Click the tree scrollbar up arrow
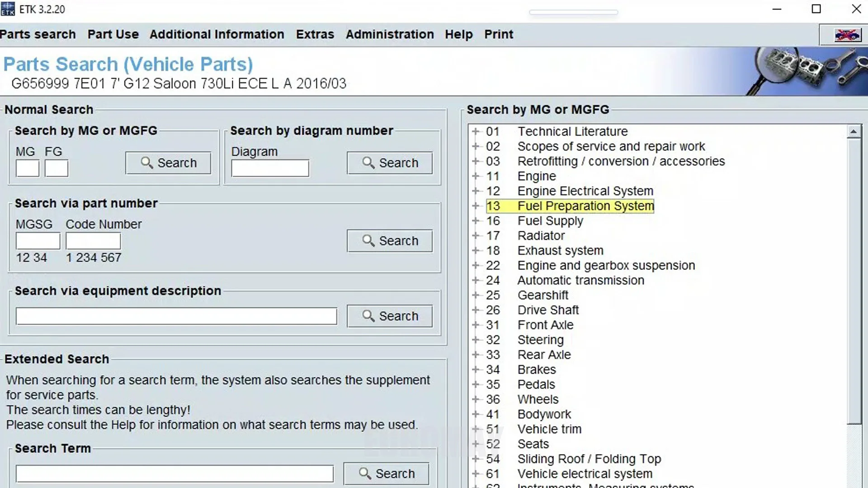The width and height of the screenshot is (868, 488). [854, 132]
